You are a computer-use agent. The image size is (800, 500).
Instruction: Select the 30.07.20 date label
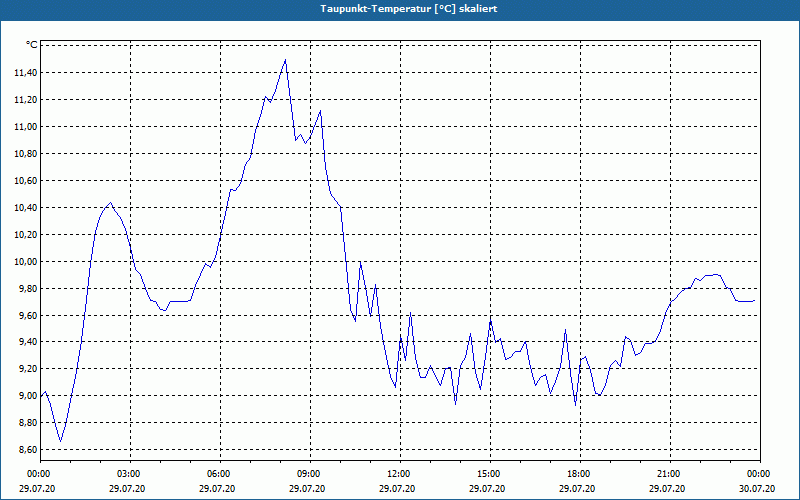759,489
